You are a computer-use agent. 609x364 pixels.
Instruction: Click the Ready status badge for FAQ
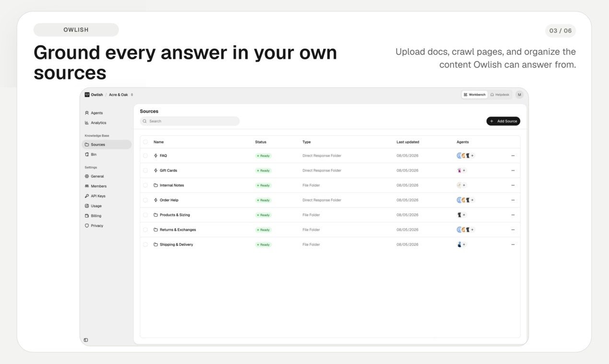(263, 156)
